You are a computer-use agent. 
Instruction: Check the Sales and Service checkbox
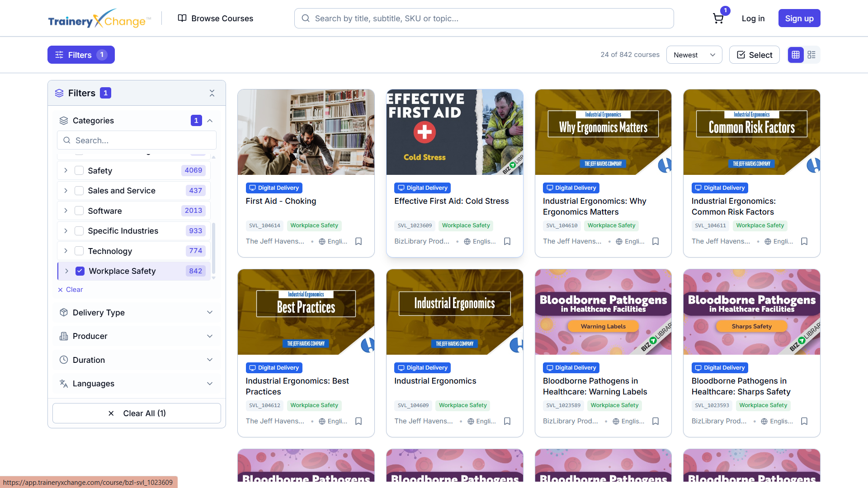point(79,191)
